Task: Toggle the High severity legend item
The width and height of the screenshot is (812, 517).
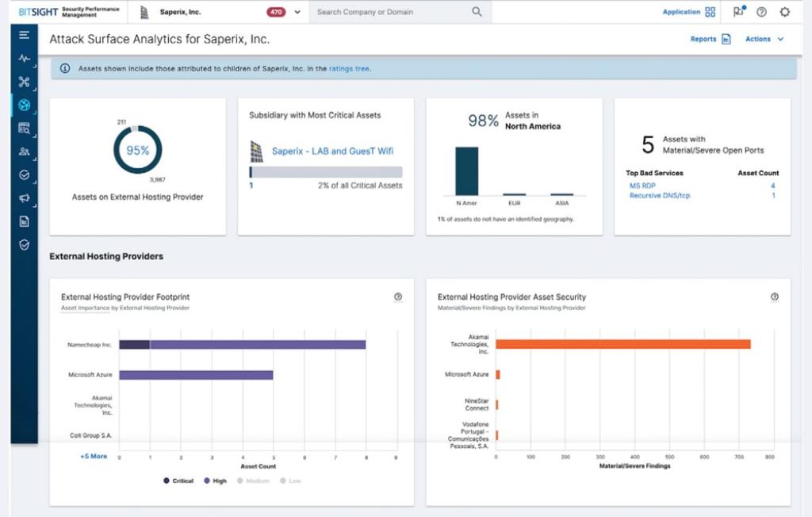Action: pos(213,481)
